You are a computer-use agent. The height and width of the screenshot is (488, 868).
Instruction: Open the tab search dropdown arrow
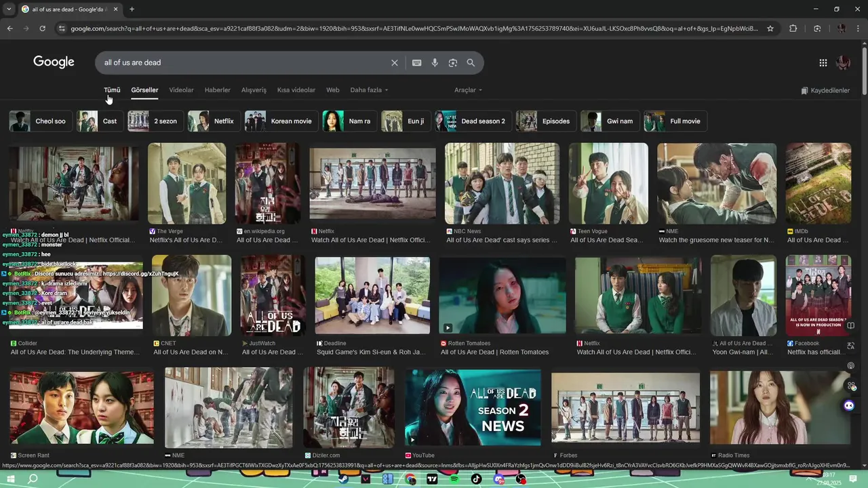tap(9, 9)
